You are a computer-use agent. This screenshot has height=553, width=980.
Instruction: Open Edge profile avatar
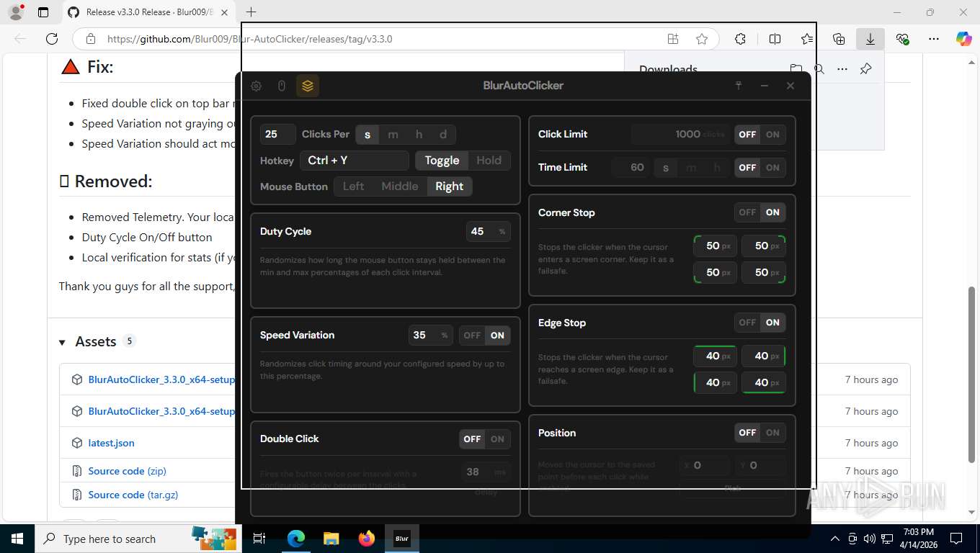point(15,12)
